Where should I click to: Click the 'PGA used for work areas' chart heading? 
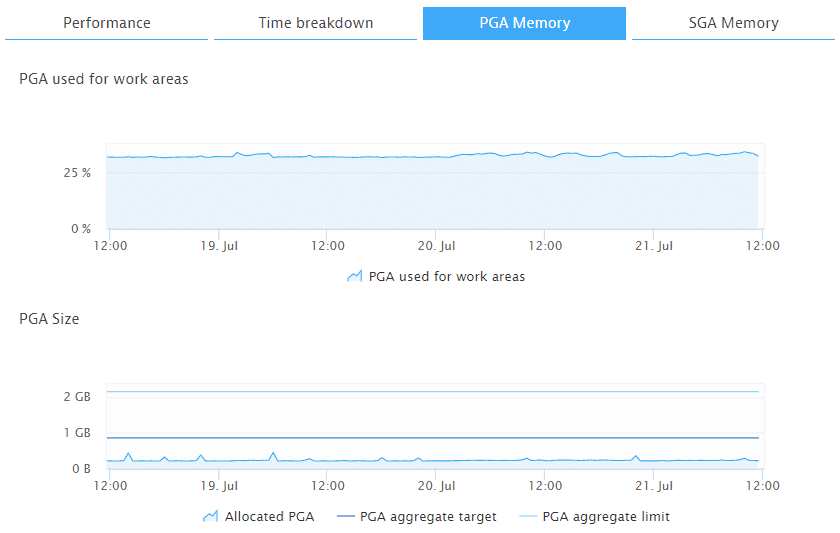(104, 79)
